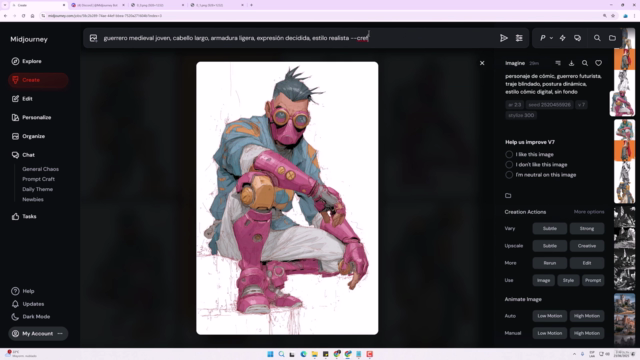
Task: Switch to the Discord Midjourney Bot browser tab
Action: pos(97,5)
